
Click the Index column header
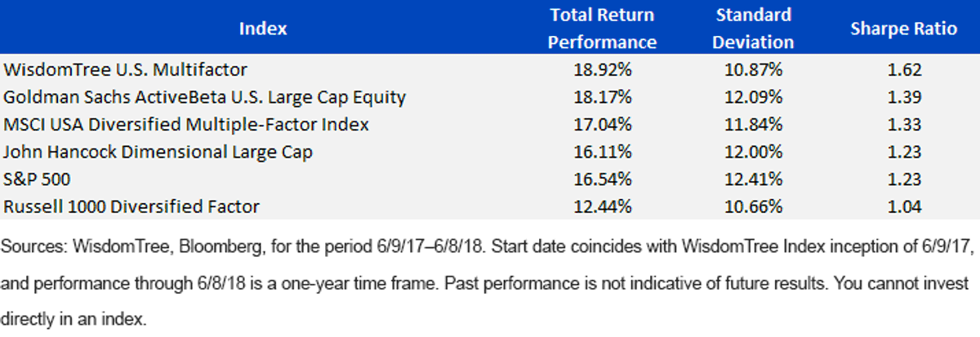tap(263, 29)
